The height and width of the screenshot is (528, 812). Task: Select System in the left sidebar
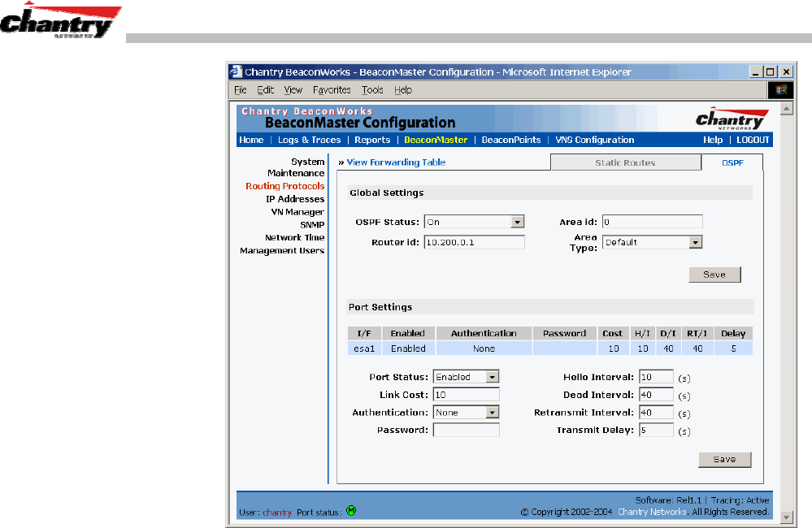307,162
